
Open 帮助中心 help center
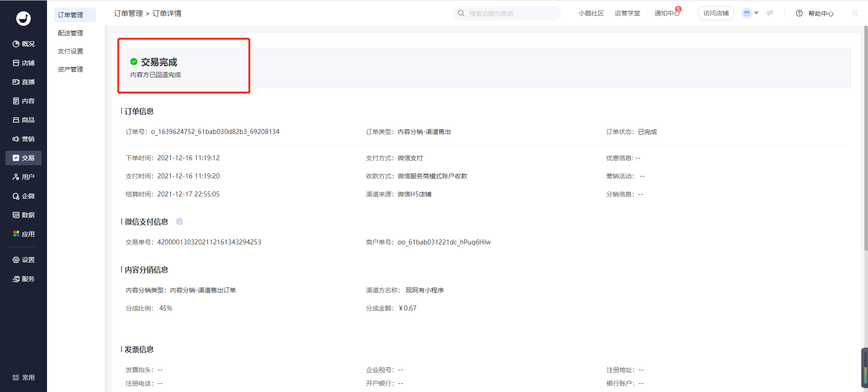821,14
